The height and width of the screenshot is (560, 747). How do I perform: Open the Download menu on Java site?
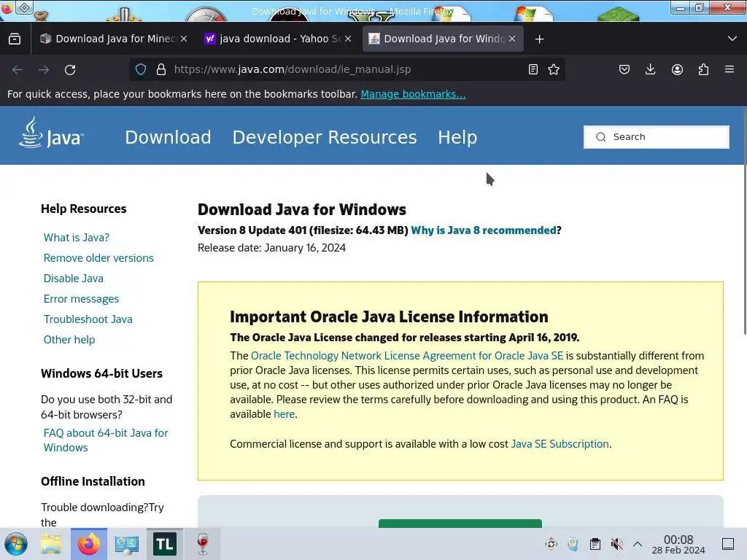pos(168,137)
